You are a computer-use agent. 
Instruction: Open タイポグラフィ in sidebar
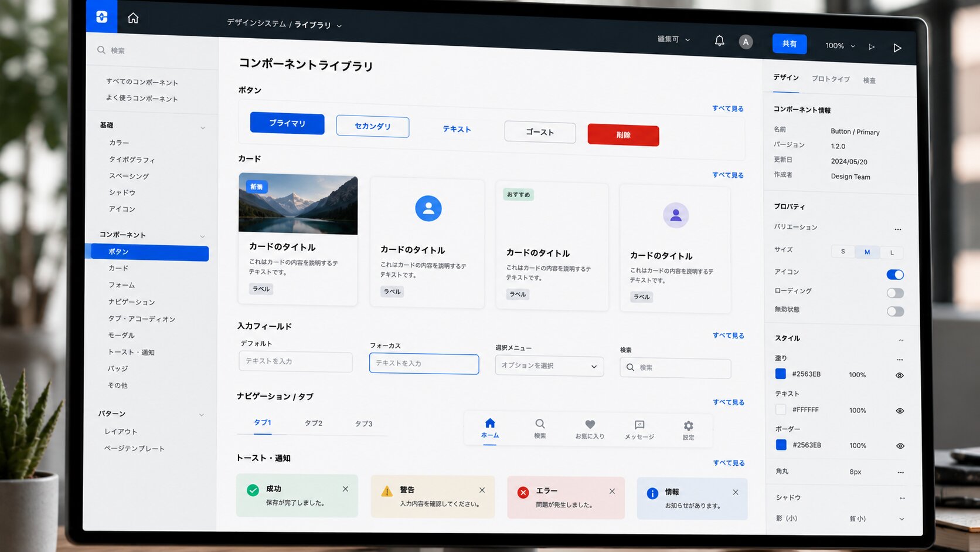[132, 160]
